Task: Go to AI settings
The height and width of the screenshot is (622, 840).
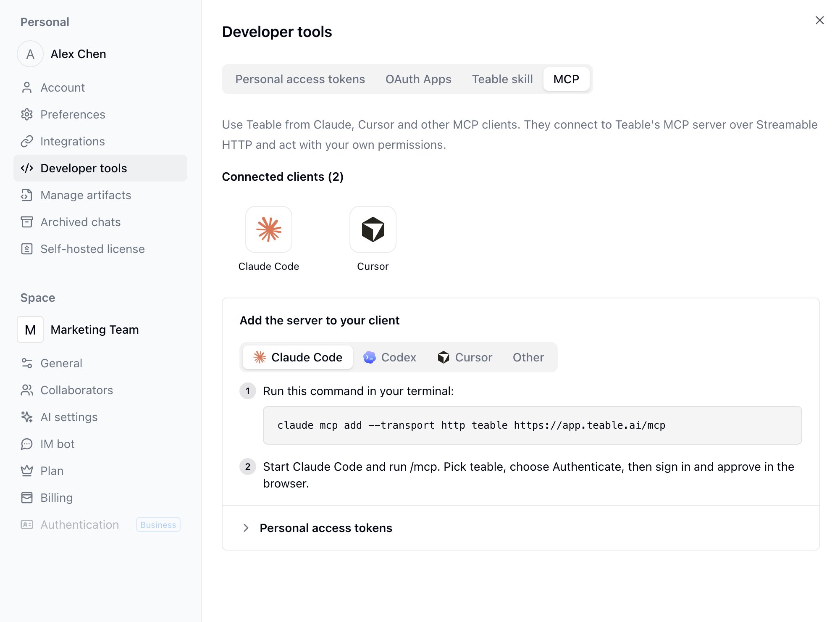Action: click(x=100, y=417)
